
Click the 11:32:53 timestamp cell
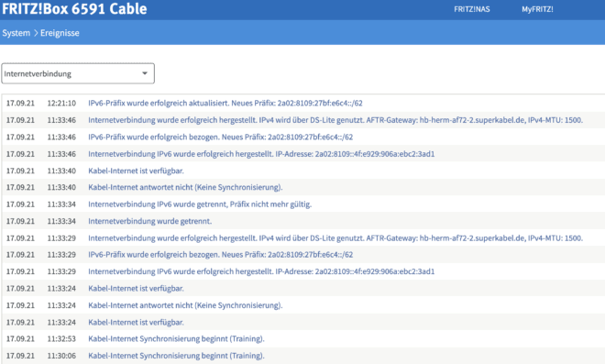pyautogui.click(x=61, y=339)
